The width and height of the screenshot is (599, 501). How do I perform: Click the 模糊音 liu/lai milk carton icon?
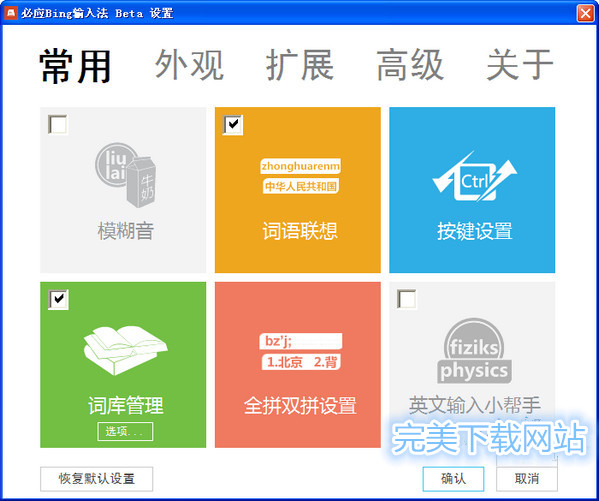pyautogui.click(x=125, y=175)
